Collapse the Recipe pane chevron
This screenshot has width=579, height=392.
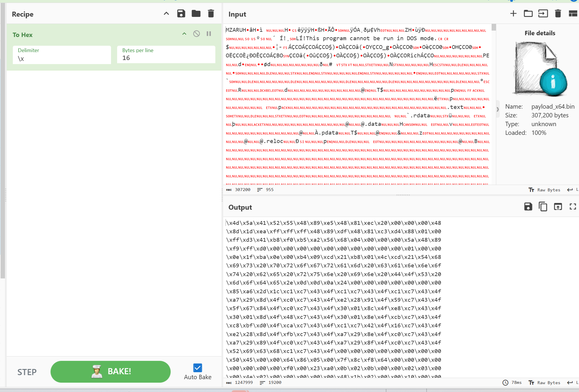pos(166,14)
